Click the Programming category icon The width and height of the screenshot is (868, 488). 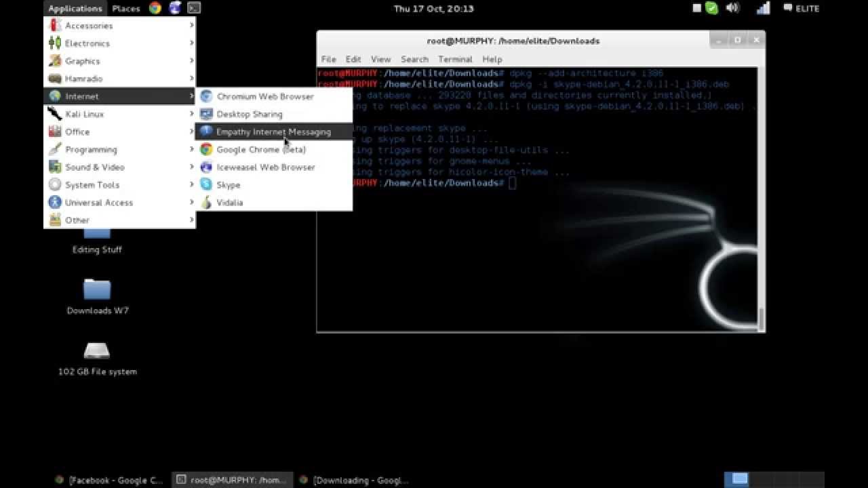(55, 149)
